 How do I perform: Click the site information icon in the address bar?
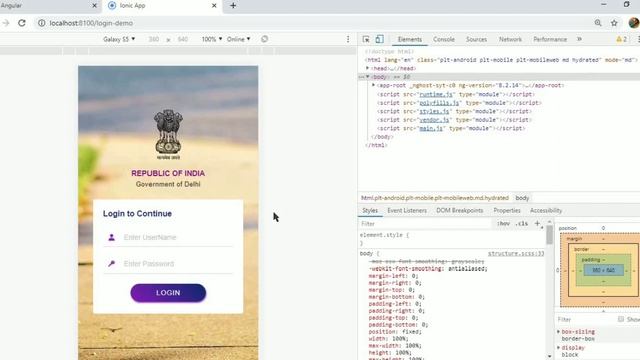[42, 23]
